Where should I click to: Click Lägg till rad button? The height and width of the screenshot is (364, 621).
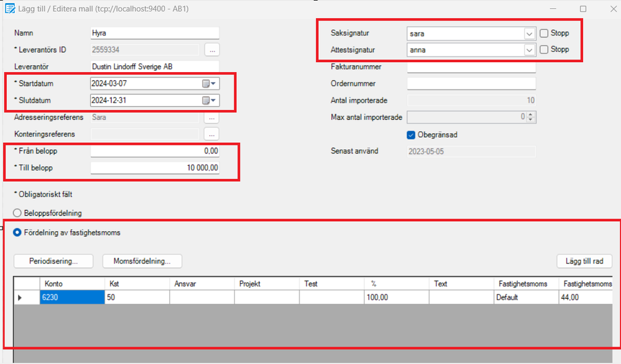584,261
